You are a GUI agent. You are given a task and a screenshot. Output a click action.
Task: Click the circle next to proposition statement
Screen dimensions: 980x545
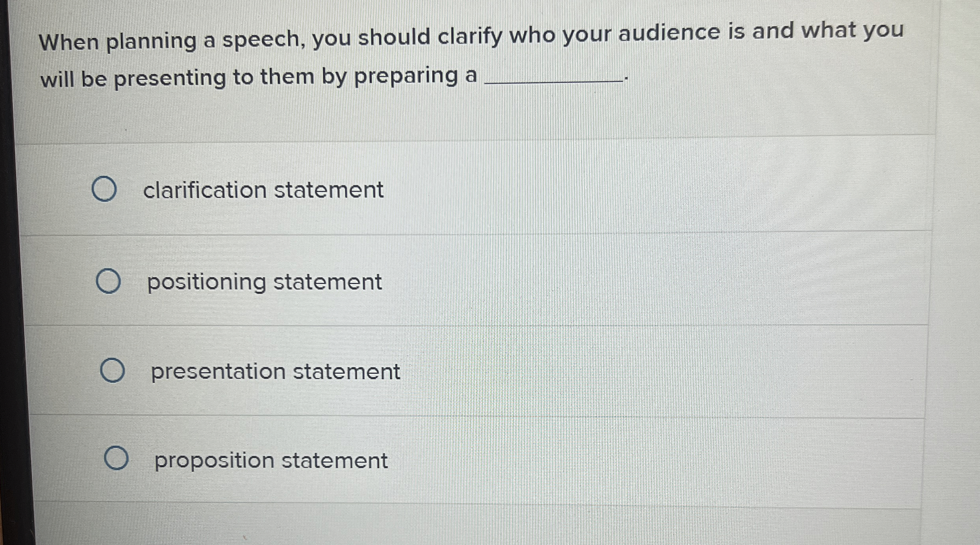point(118,457)
